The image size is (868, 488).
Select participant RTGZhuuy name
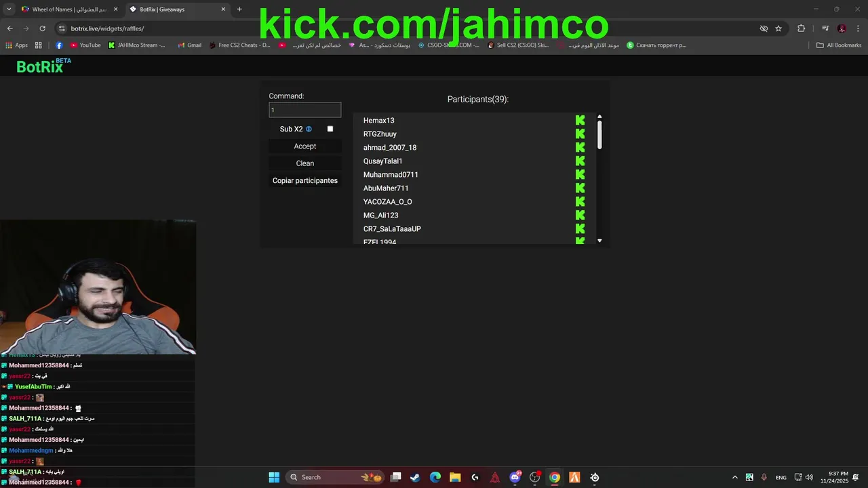click(380, 134)
